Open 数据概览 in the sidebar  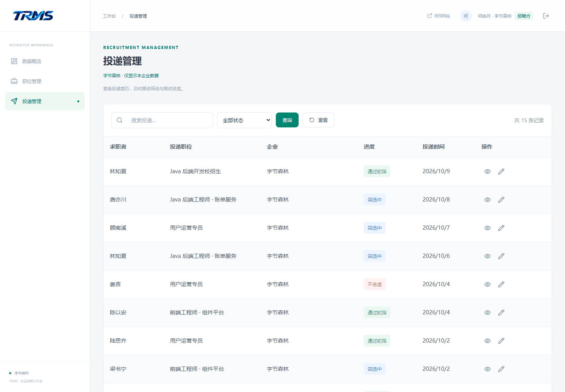click(45, 61)
